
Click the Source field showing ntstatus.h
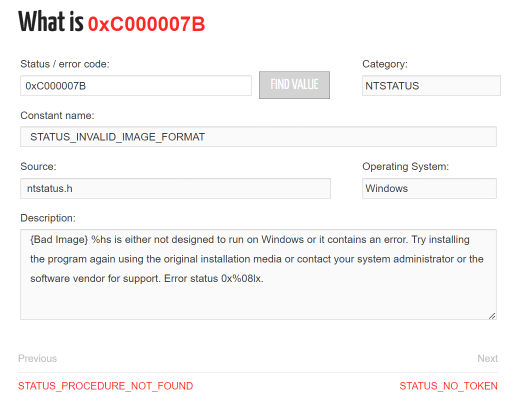click(x=175, y=188)
